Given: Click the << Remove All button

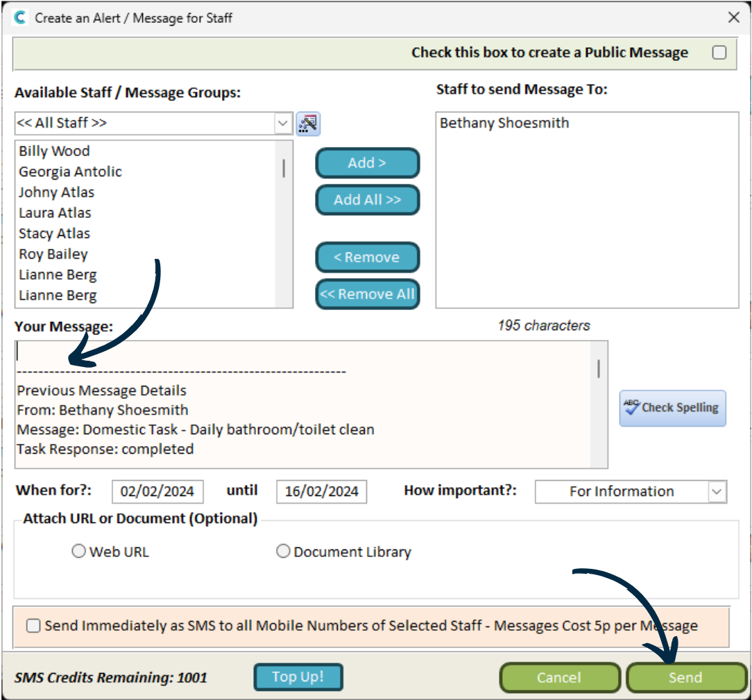Looking at the screenshot, I should tap(368, 294).
